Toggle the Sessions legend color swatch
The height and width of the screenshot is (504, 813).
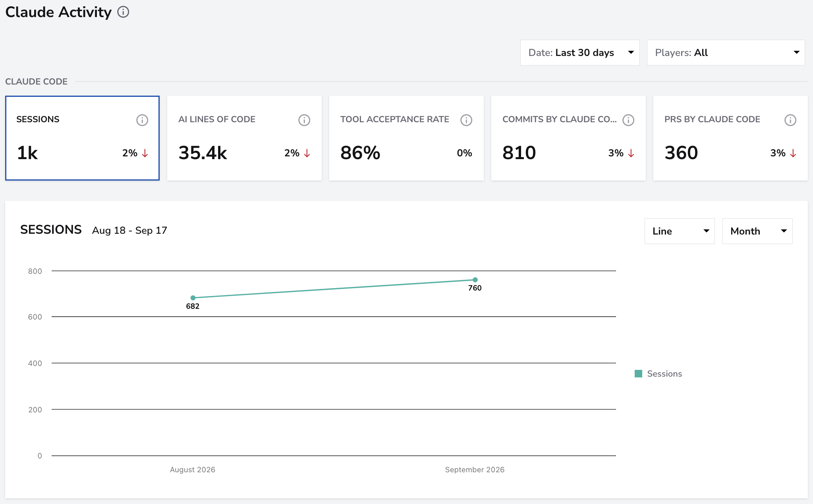pyautogui.click(x=638, y=373)
